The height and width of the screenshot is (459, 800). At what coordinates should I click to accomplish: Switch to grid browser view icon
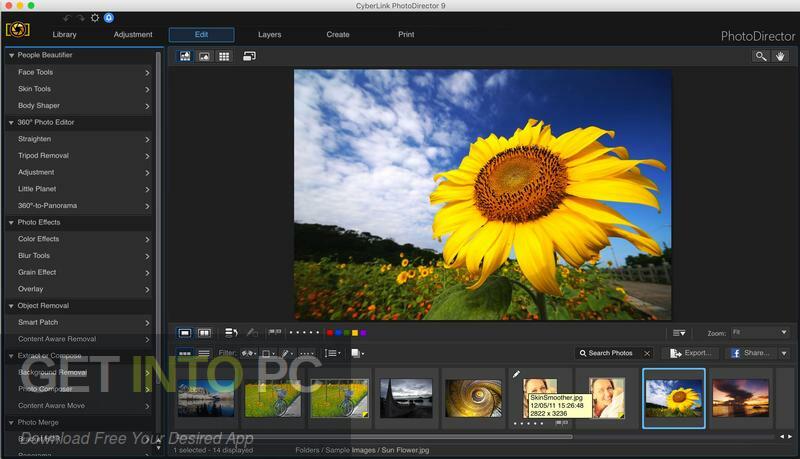tap(224, 56)
